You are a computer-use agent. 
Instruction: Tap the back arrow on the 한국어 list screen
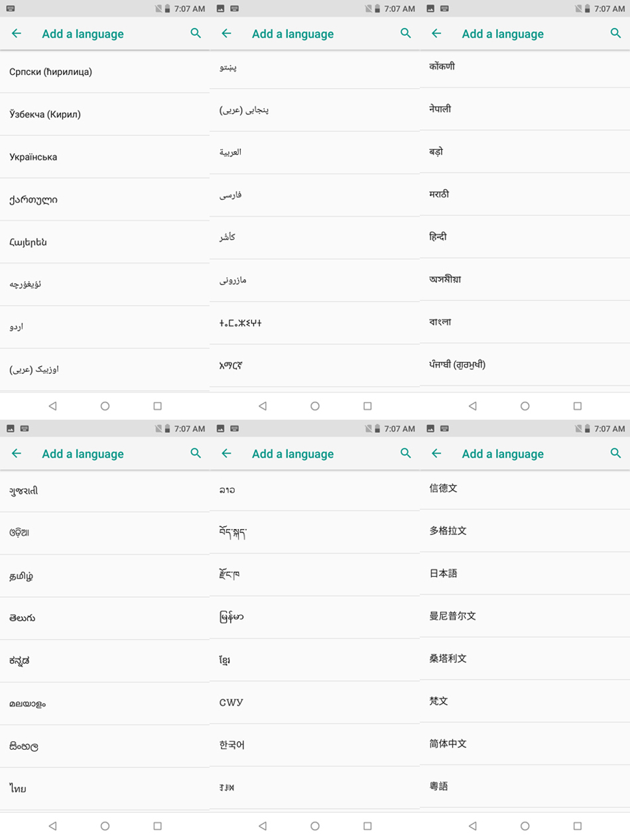pos(226,453)
